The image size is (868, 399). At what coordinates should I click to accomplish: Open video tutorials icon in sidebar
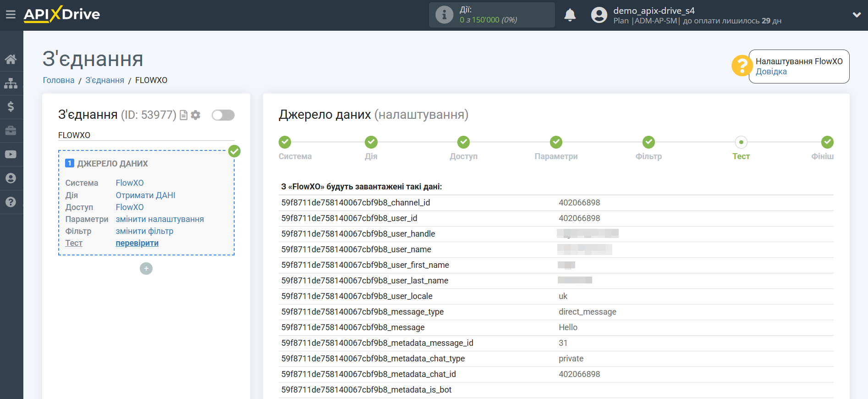11,155
